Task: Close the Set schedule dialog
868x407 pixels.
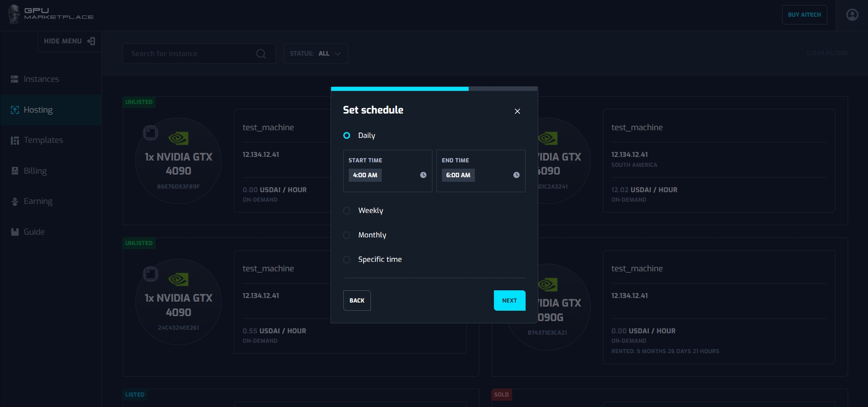Action: 517,111
